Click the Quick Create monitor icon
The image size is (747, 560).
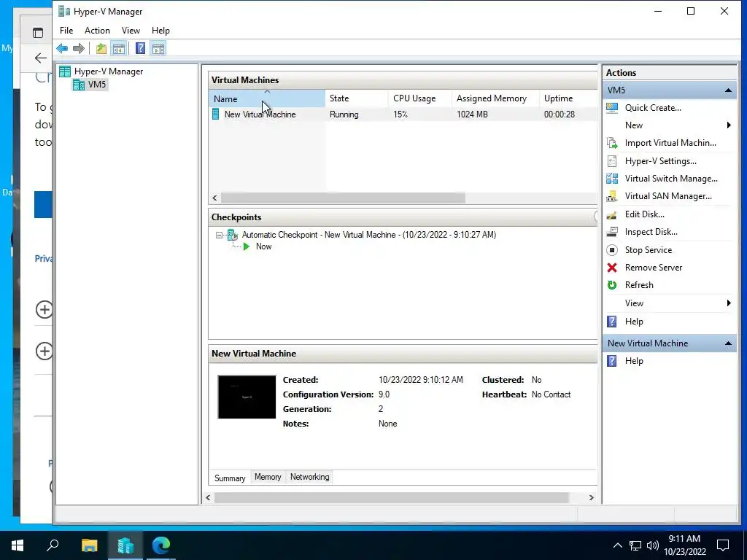tap(612, 108)
